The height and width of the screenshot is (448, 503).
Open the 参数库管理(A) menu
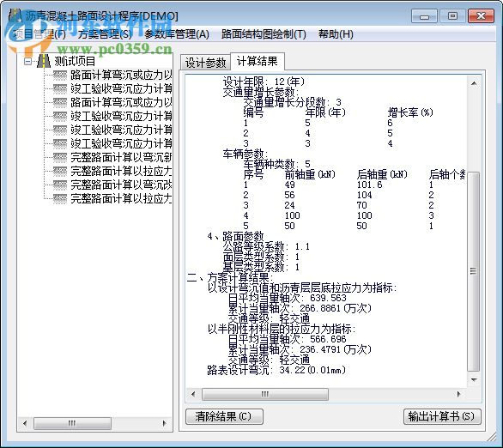pyautogui.click(x=177, y=34)
